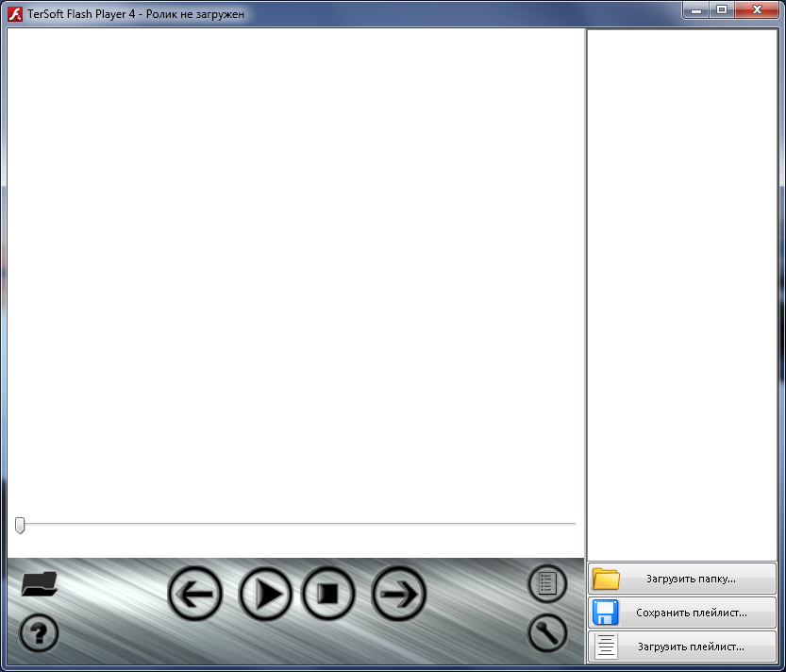Go to the previous clip with left arrow

pyautogui.click(x=195, y=595)
